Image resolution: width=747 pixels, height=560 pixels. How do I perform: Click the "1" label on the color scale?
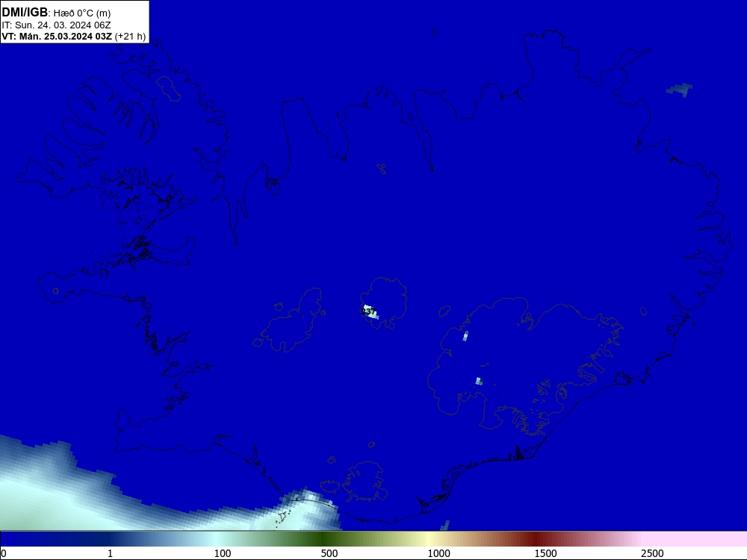[x=110, y=553]
